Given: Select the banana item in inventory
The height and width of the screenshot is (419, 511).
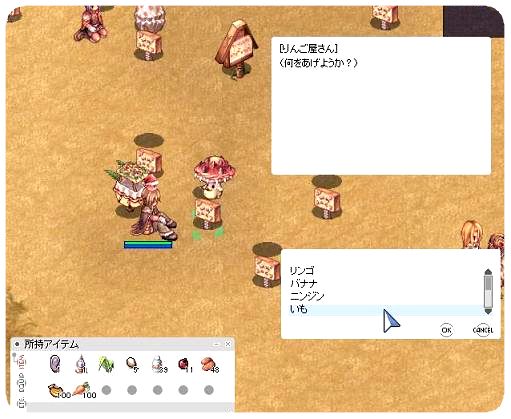Looking at the screenshot, I should click(x=56, y=390).
